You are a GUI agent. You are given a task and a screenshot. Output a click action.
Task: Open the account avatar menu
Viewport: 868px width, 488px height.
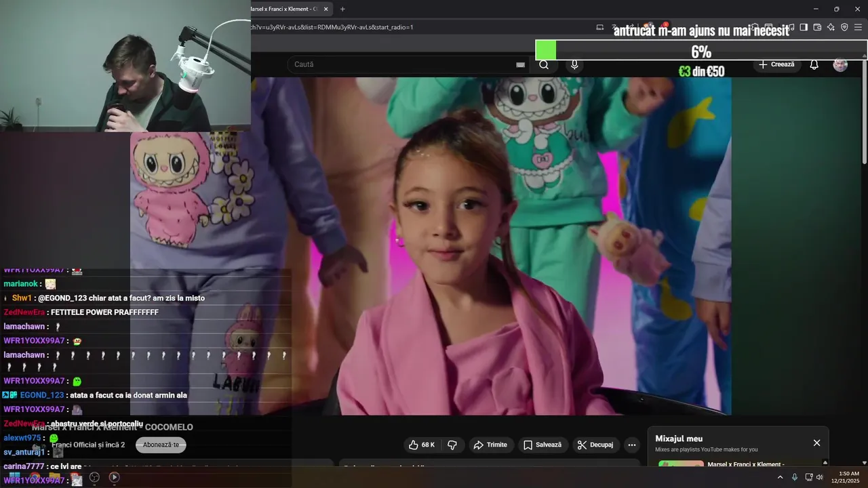coord(840,64)
